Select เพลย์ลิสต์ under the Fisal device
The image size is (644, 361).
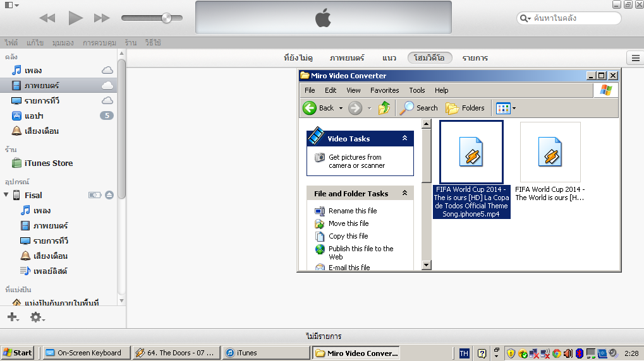tap(50, 271)
